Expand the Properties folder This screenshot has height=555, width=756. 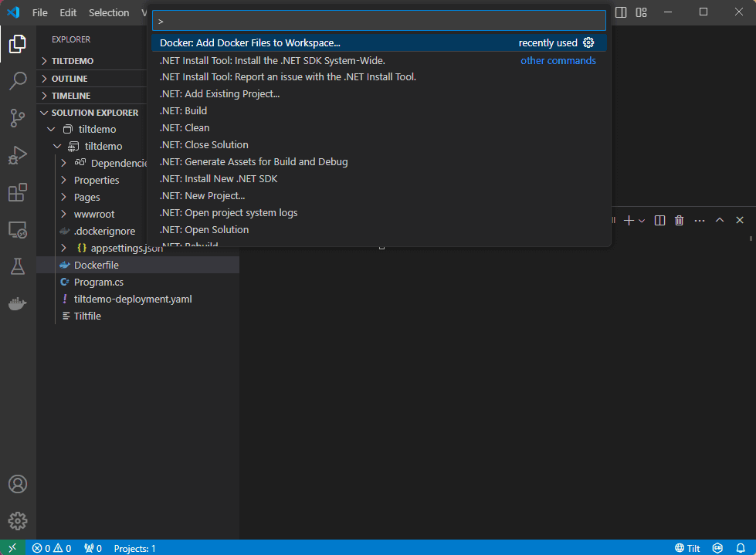[63, 180]
